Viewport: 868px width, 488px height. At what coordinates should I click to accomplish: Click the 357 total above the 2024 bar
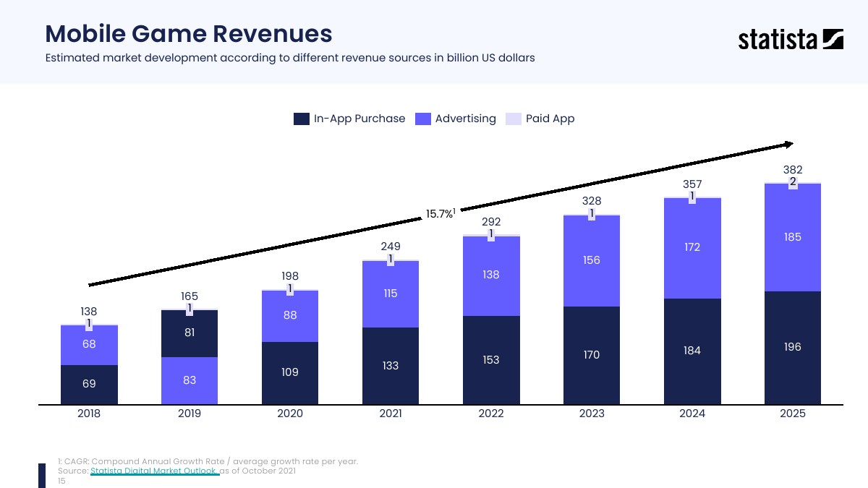tap(692, 184)
